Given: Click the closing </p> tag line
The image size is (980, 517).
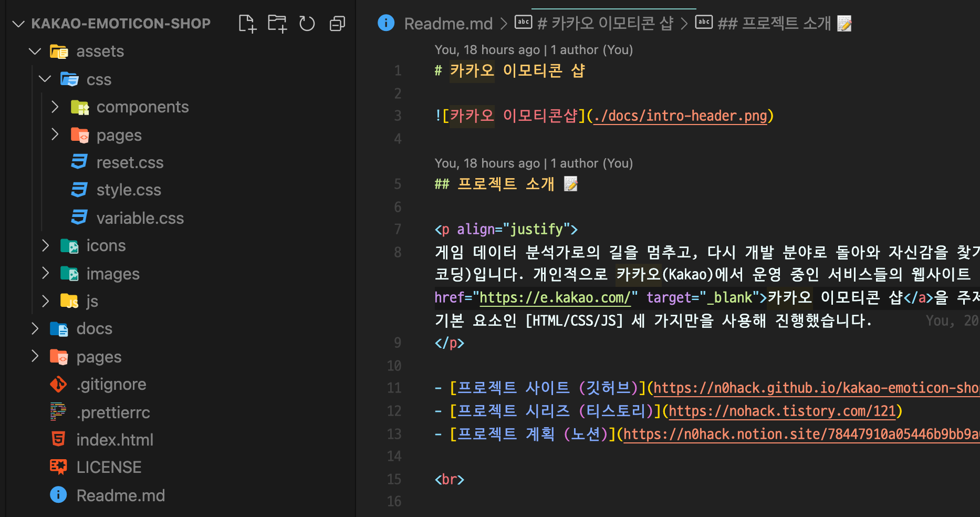Looking at the screenshot, I should [x=449, y=343].
